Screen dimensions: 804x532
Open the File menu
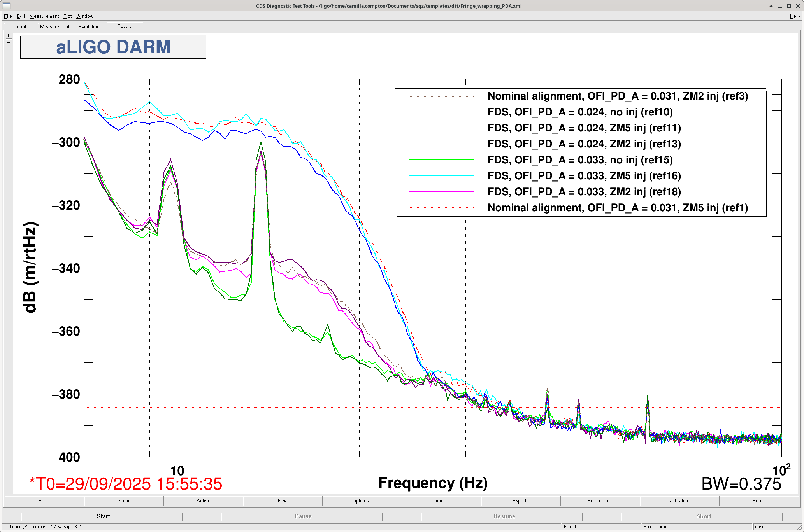click(8, 16)
